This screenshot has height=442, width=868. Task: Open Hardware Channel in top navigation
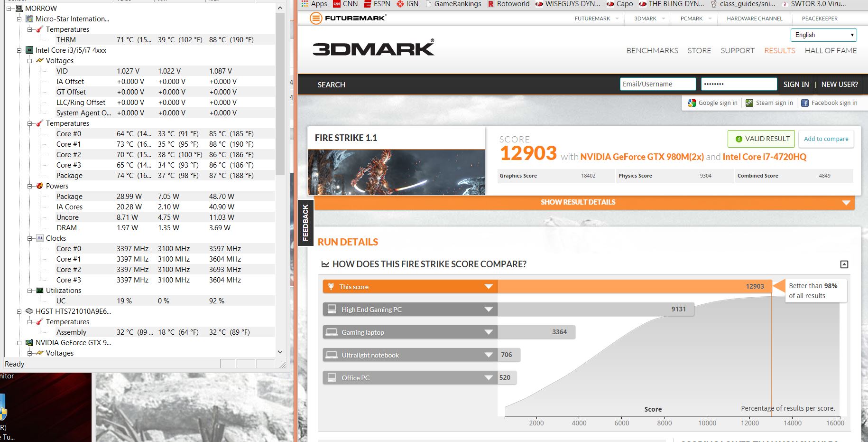pyautogui.click(x=755, y=19)
